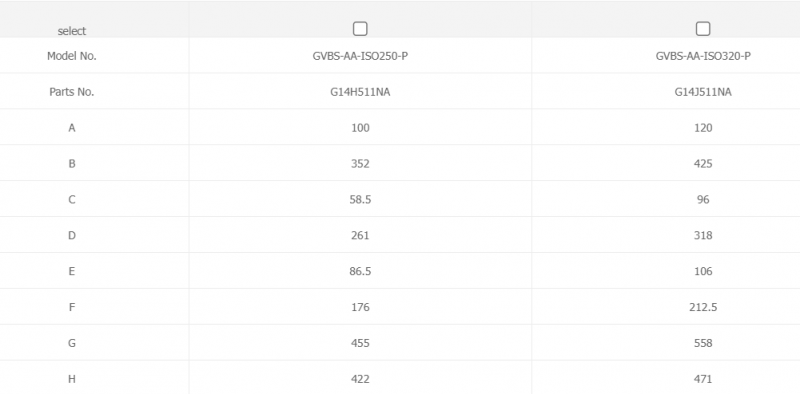This screenshot has width=800, height=394.
Task: Check the select box for GVBS-AA-ISO250-P
Action: pos(360,29)
